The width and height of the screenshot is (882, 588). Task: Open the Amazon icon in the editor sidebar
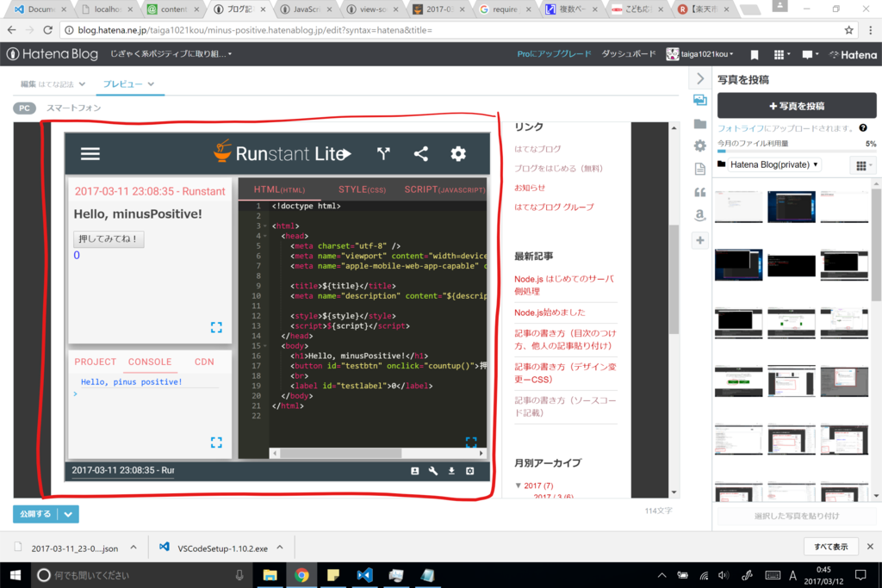700,214
